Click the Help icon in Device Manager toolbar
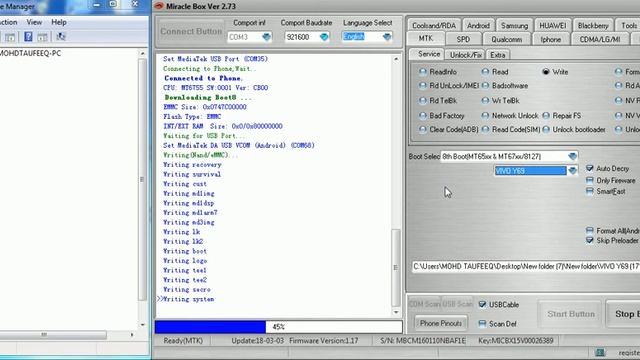The image size is (640, 360). (28, 37)
